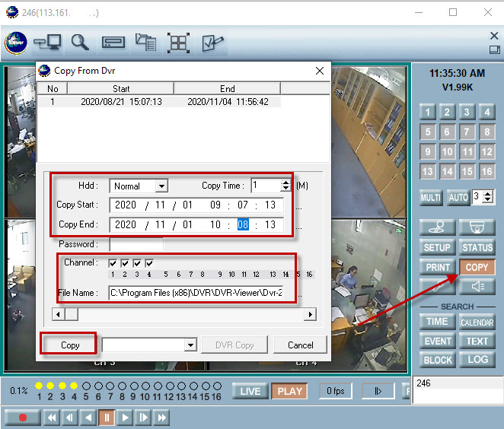
Task: Select camera channel button 1
Action: (428, 112)
